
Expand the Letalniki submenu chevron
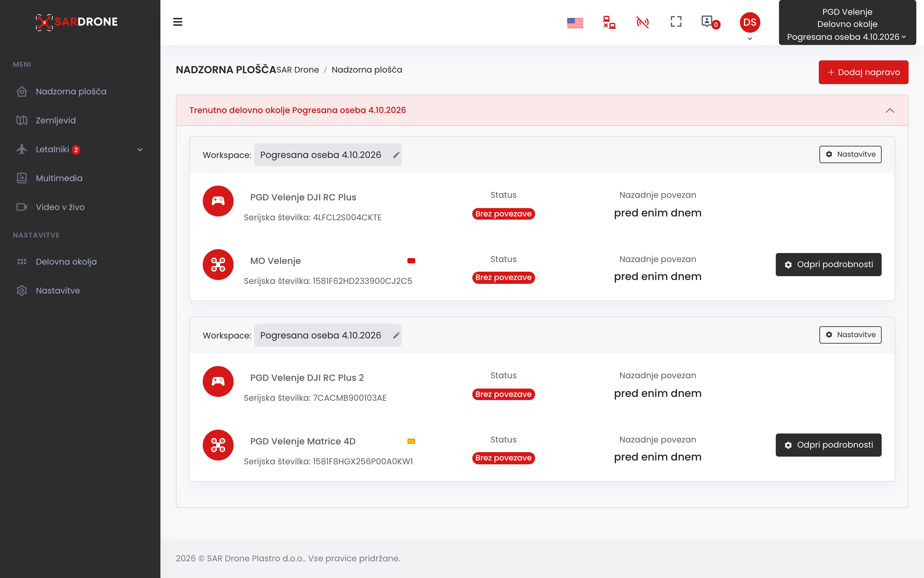[x=140, y=150]
